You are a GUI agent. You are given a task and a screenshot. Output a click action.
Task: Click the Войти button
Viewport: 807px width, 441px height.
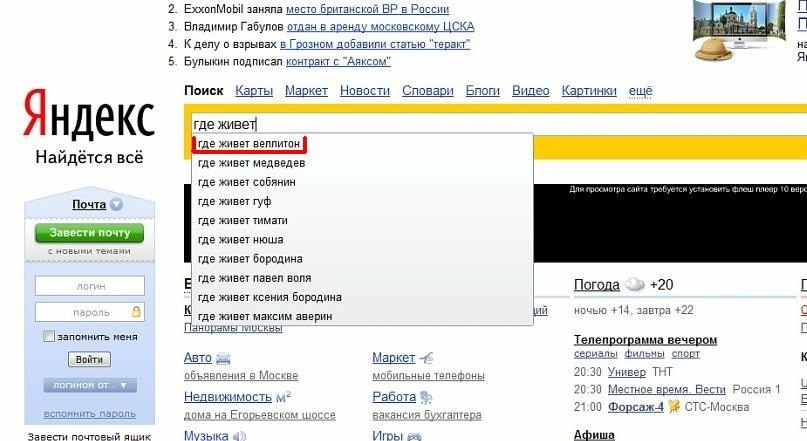[x=90, y=360]
